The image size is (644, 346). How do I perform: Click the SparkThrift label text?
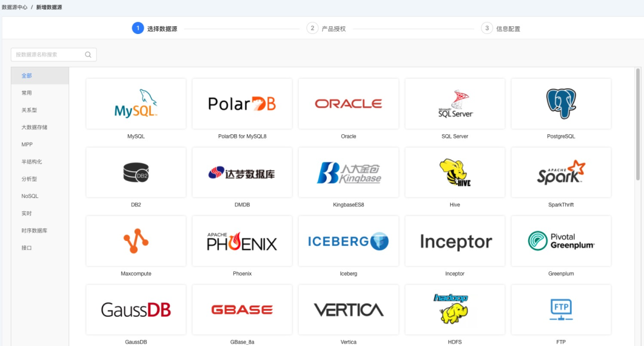tap(561, 205)
